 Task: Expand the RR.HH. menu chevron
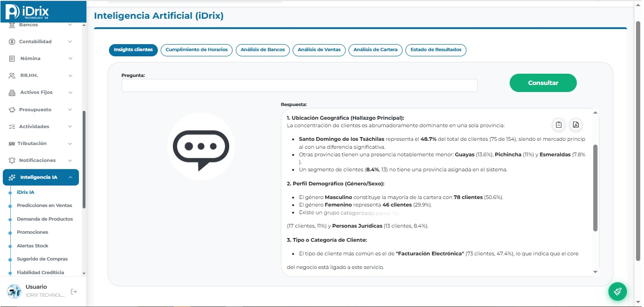pos(70,76)
